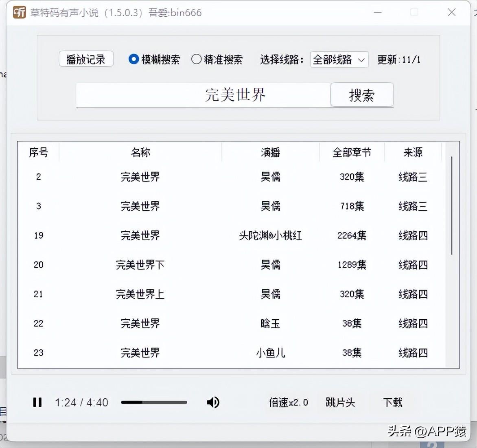Minimize the 草特码有声小说 window
Image resolution: width=477 pixels, height=448 pixels.
point(378,13)
